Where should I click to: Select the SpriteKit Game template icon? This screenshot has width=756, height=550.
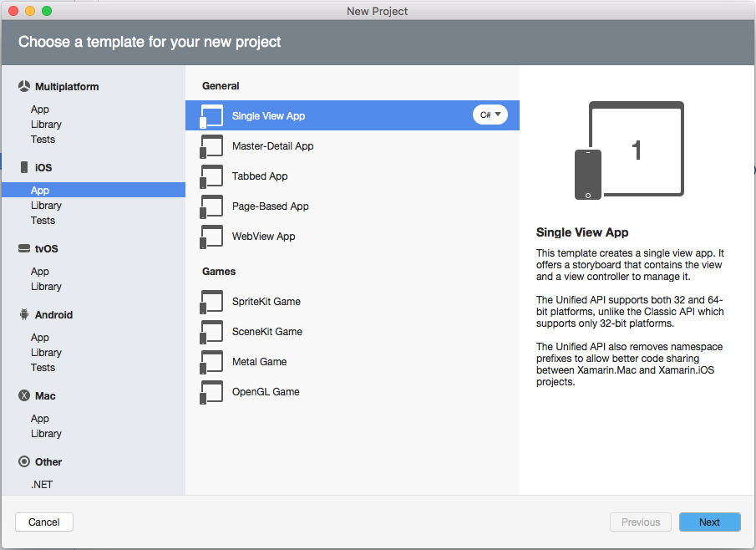211,302
